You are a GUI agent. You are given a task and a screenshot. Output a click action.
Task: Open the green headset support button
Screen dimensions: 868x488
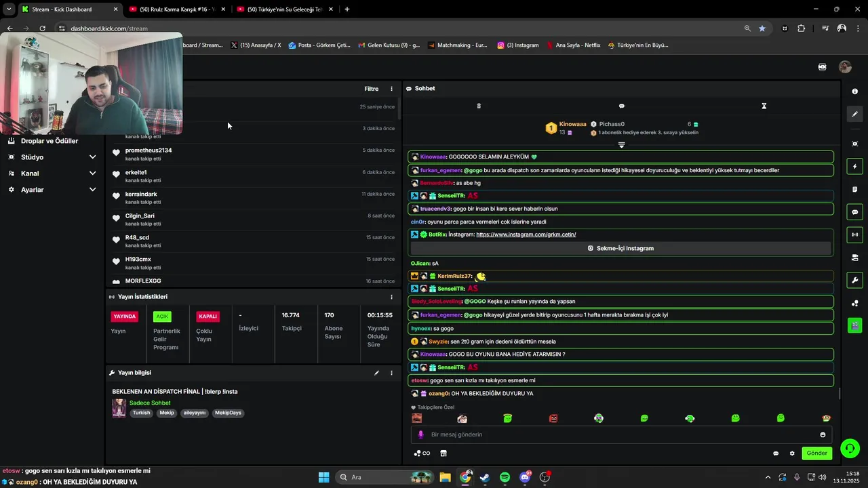(849, 449)
